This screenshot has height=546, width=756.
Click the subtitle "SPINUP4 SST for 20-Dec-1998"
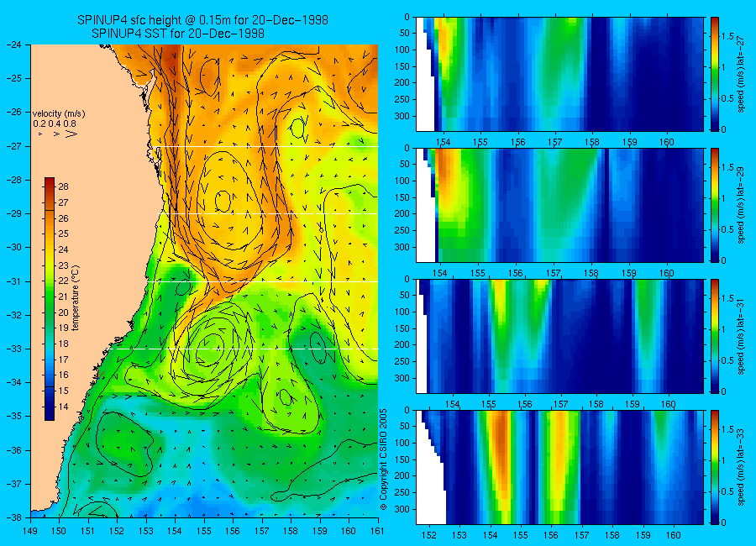click(178, 34)
